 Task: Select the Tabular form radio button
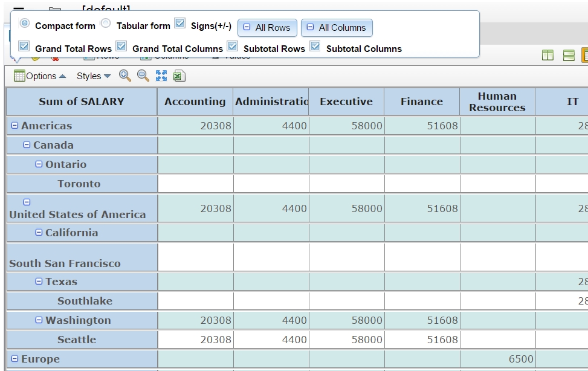(106, 24)
